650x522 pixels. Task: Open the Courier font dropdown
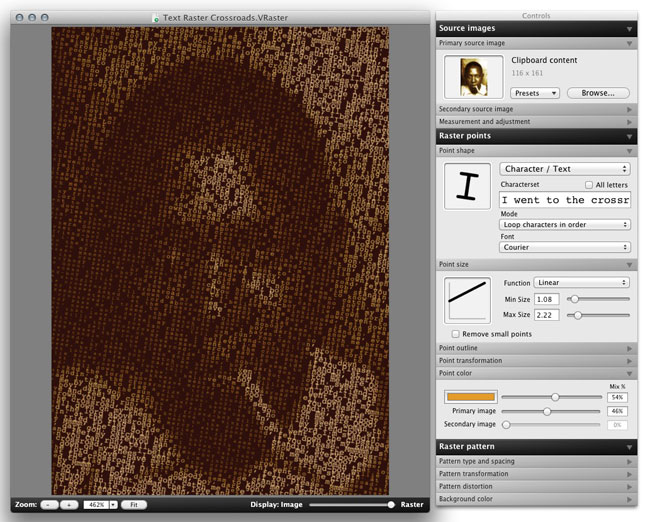565,247
